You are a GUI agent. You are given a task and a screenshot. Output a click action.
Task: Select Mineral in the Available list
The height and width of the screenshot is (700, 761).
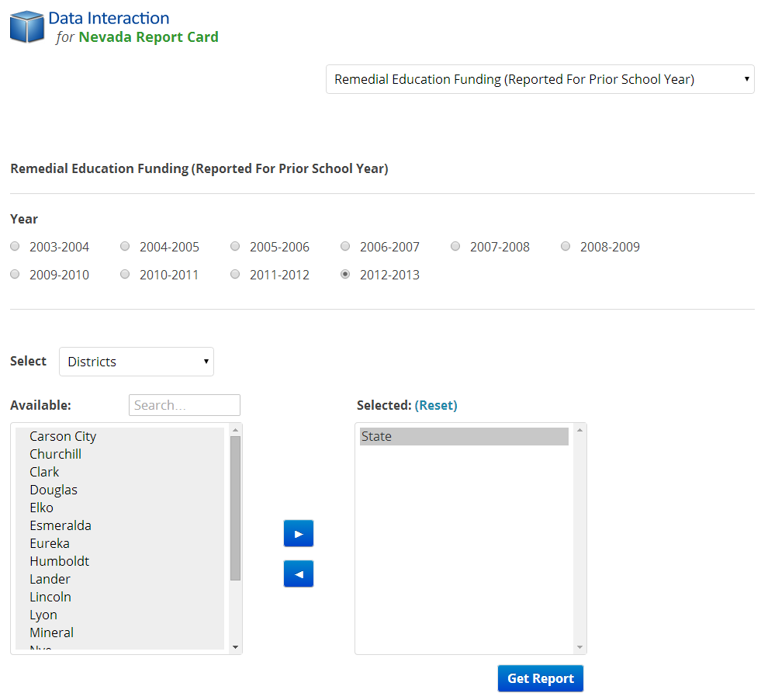[x=120, y=632]
